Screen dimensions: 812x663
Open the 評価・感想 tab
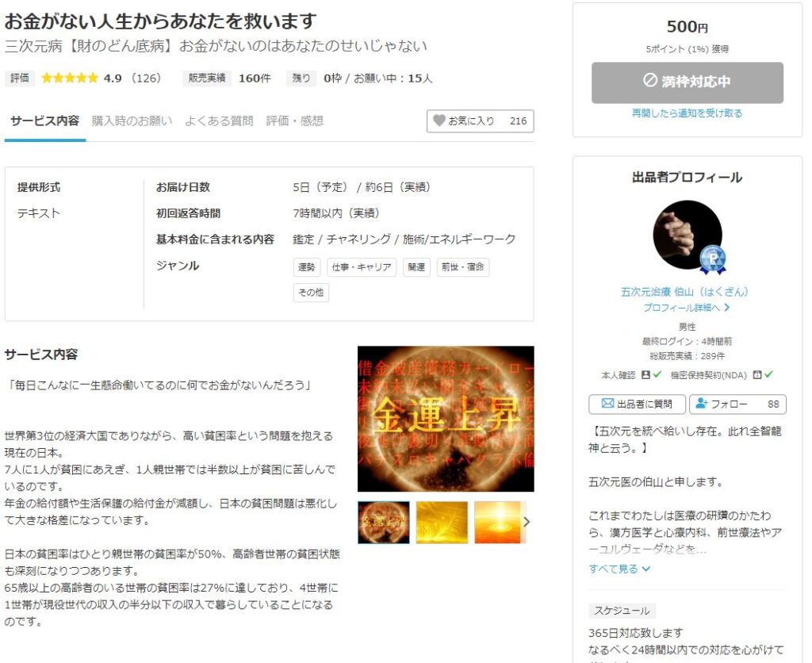pos(295,121)
